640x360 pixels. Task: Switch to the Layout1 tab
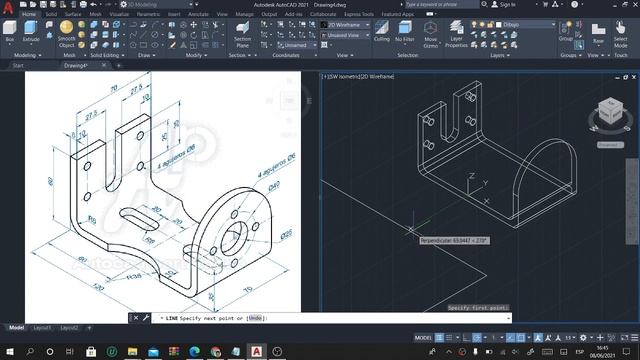42,328
